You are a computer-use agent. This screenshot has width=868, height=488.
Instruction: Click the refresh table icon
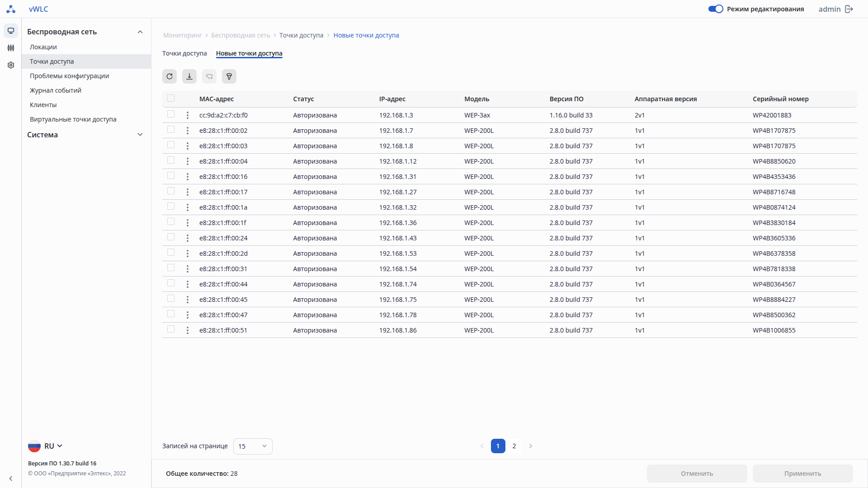click(x=170, y=76)
